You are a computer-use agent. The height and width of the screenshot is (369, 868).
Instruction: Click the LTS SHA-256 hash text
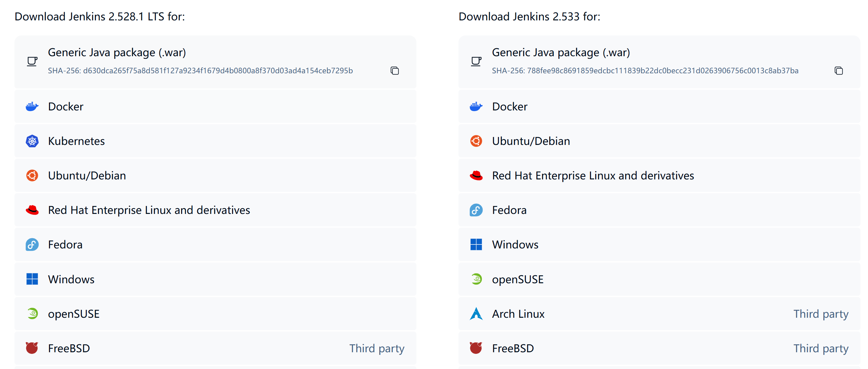pos(218,71)
